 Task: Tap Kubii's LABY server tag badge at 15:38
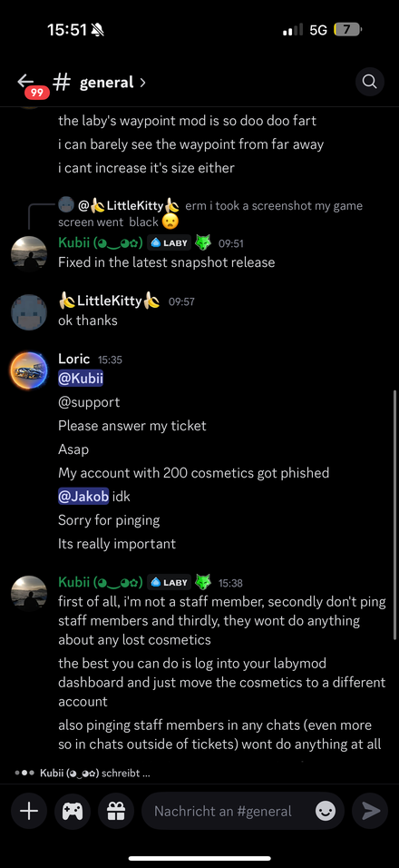point(169,582)
